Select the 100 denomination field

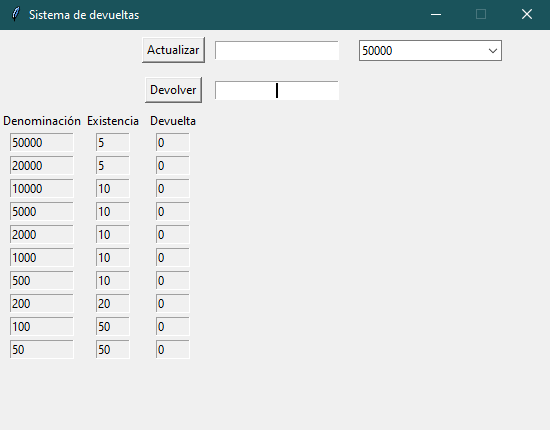[x=42, y=327]
